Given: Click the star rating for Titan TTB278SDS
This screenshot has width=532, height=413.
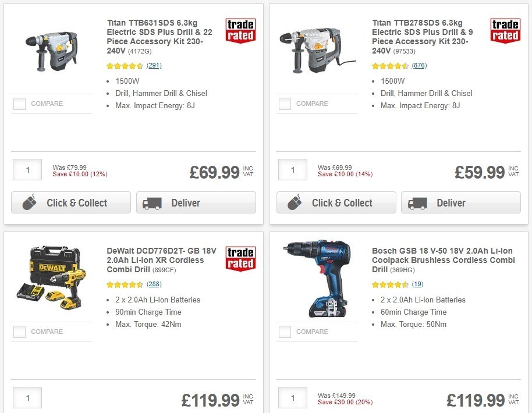Looking at the screenshot, I should 390,66.
